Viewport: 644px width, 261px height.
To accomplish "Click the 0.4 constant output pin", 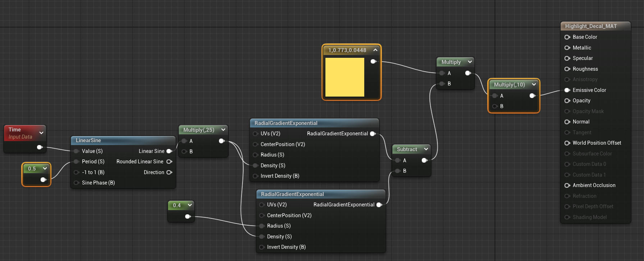I will [187, 216].
